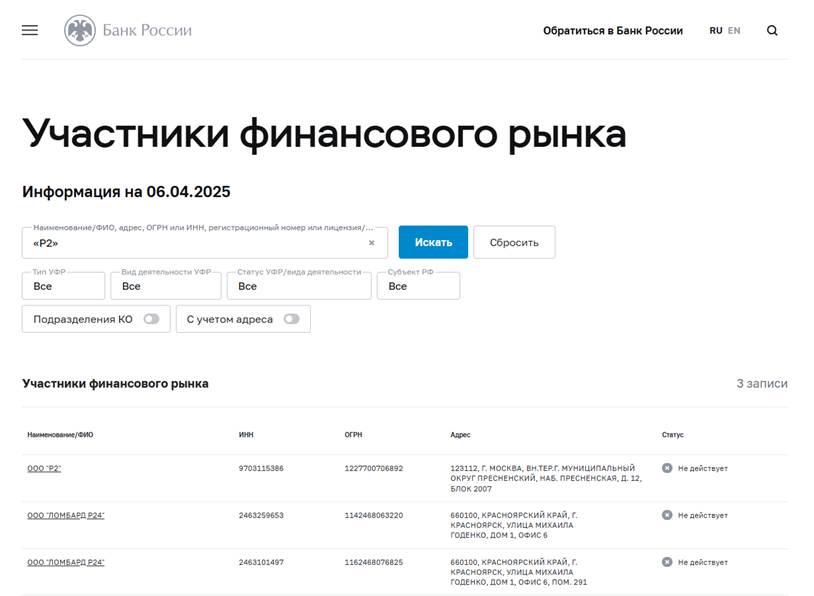This screenshot has width=814, height=596.
Task: Click the Искать button
Action: coord(433,242)
